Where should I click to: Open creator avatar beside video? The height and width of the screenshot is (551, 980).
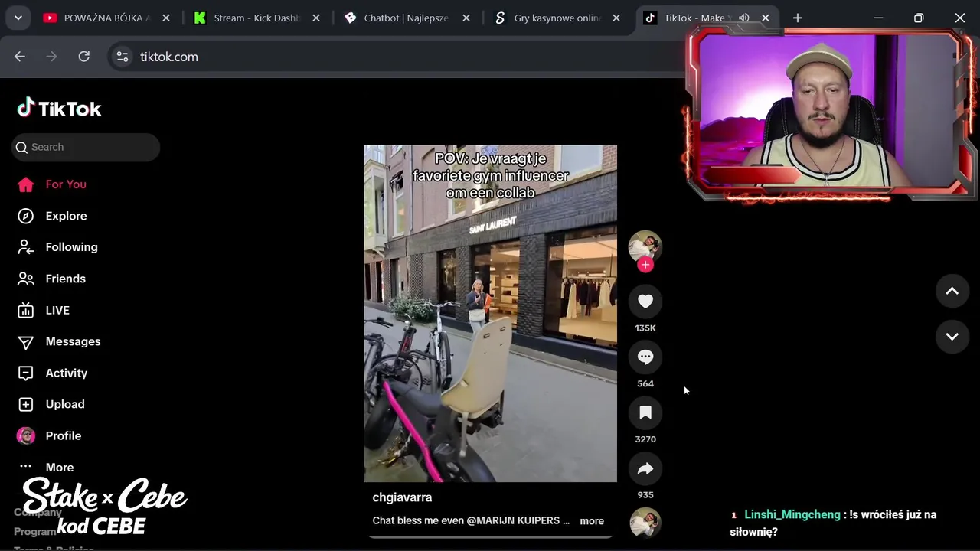point(645,246)
